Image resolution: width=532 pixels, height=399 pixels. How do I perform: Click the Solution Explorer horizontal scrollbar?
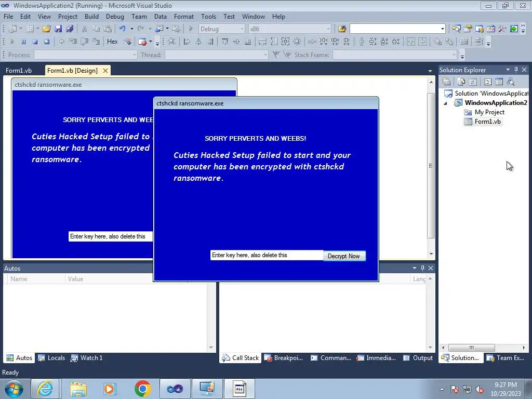(x=472, y=348)
